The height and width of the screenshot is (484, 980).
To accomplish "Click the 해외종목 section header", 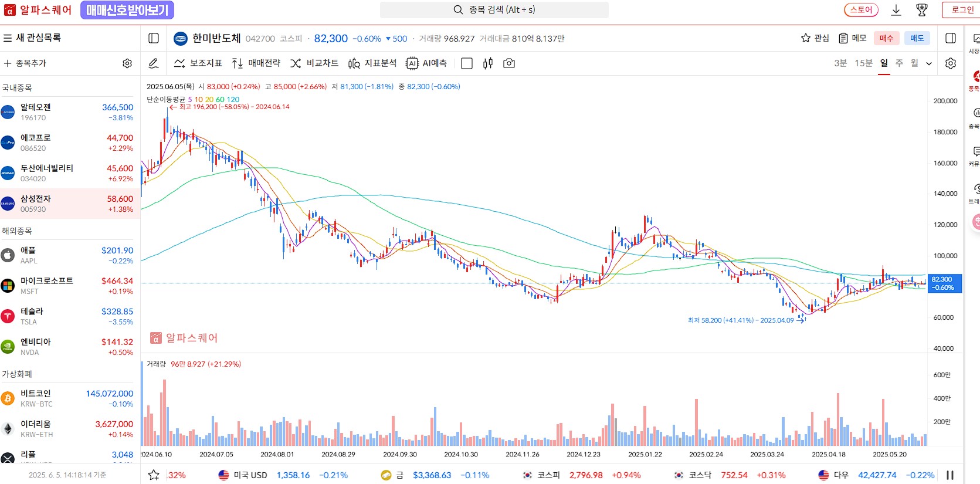I will pos(17,231).
